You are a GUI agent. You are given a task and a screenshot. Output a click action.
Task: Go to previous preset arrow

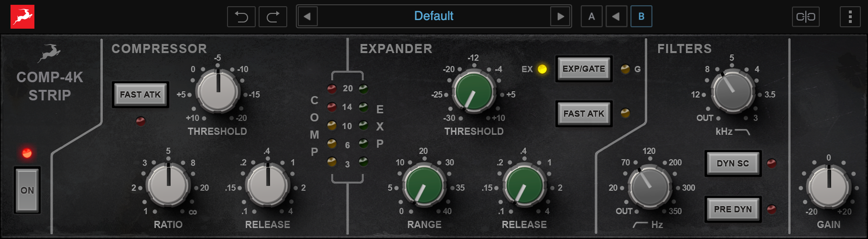tap(307, 17)
